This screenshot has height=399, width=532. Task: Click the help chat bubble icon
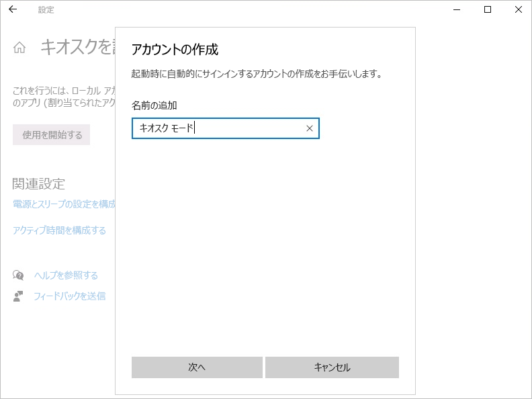(18, 275)
